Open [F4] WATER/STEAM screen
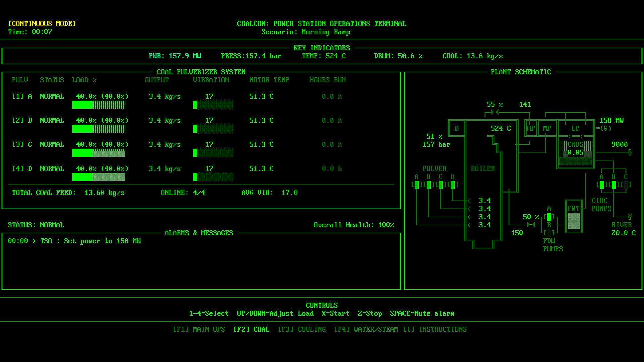The width and height of the screenshot is (644, 362). point(366,329)
